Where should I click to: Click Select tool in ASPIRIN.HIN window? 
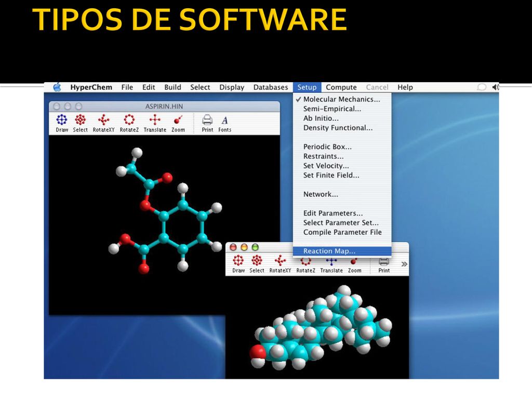point(80,123)
